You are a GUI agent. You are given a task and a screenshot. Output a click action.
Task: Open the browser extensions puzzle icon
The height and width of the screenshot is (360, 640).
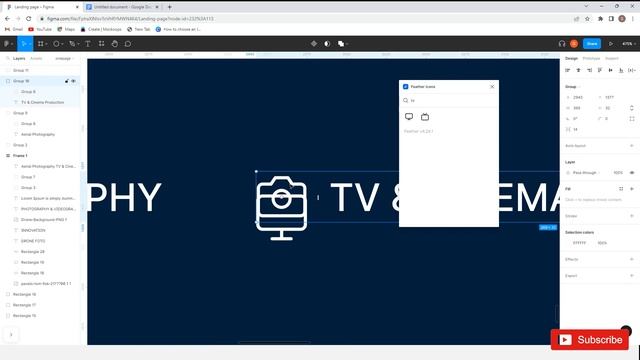tap(600, 18)
